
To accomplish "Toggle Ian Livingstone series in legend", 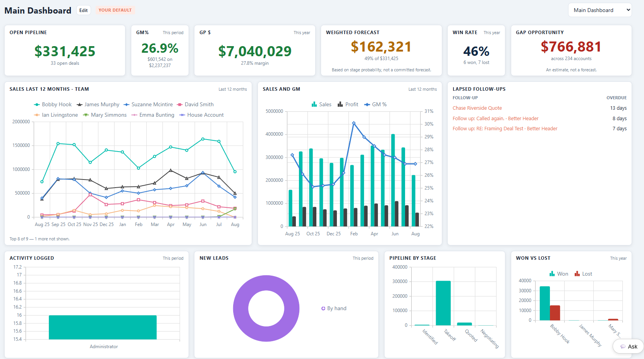I will click(x=56, y=115).
